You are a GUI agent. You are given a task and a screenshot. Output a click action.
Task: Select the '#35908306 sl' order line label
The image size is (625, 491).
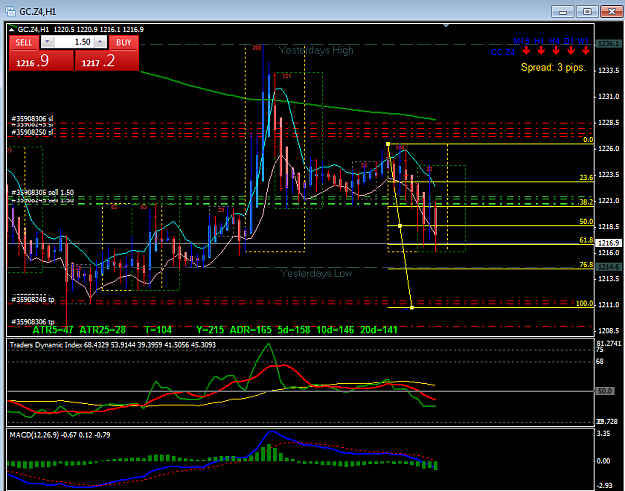(32, 118)
